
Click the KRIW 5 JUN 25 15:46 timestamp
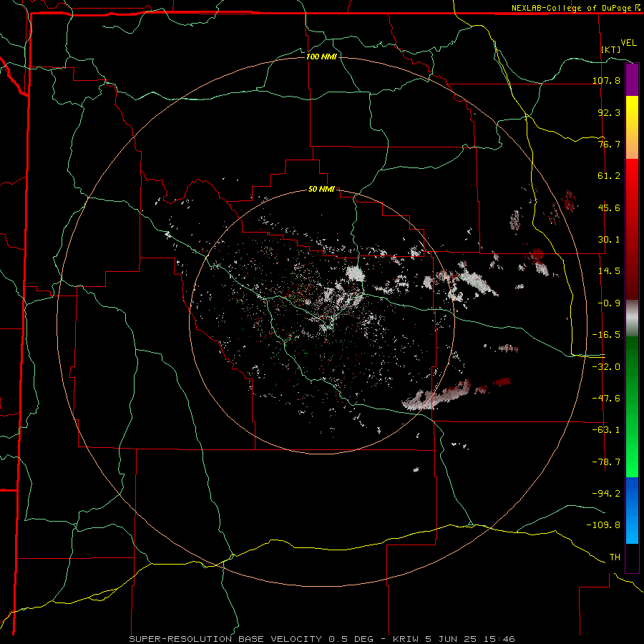[x=454, y=639]
